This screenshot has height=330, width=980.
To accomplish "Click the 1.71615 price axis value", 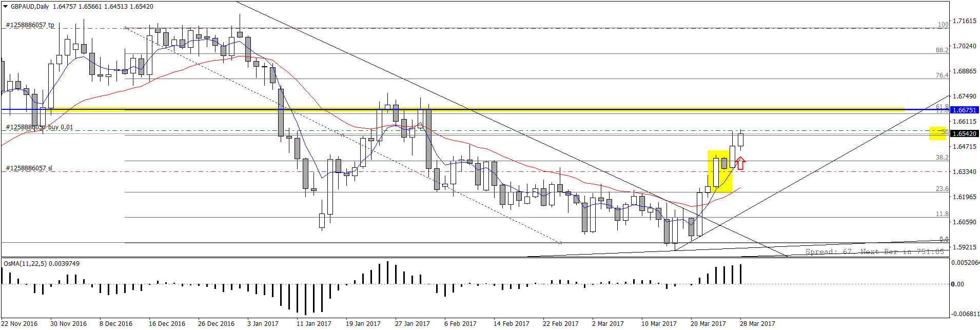I will 964,21.
